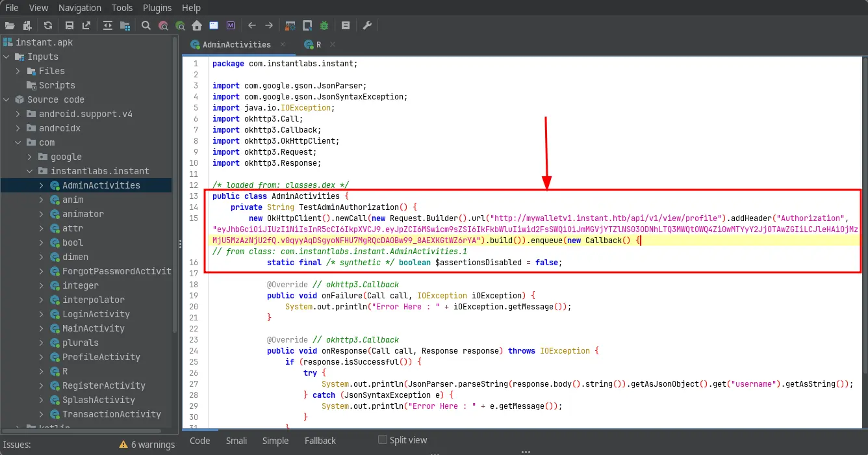Close the AdminActivities tab
This screenshot has width=868, height=455.
pos(283,44)
